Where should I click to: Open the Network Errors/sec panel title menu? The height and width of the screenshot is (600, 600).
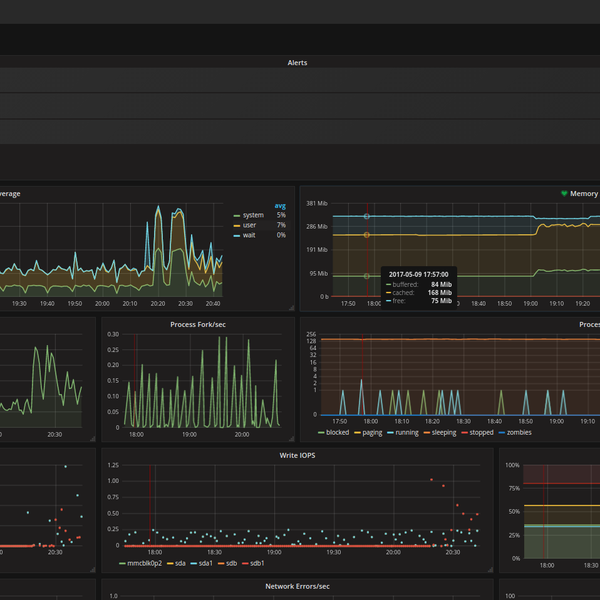pyautogui.click(x=297, y=586)
